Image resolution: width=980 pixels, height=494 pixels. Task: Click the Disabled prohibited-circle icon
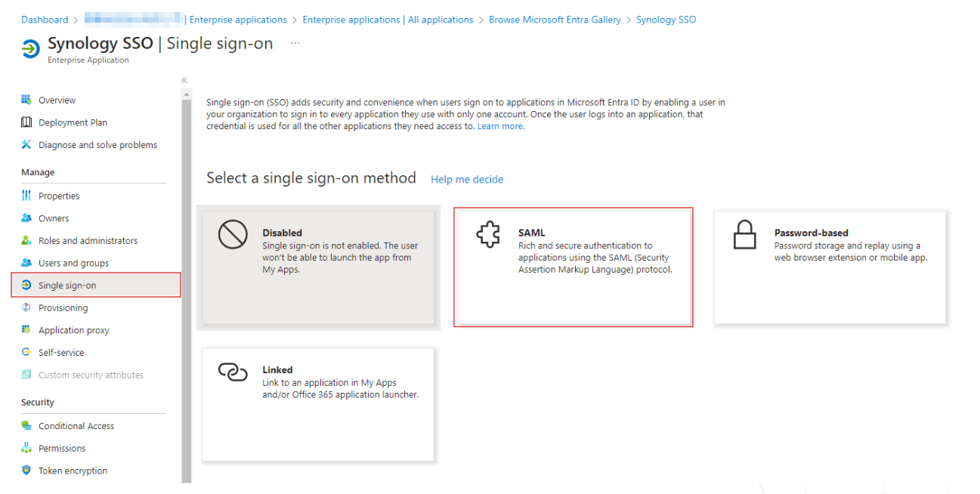click(x=233, y=235)
